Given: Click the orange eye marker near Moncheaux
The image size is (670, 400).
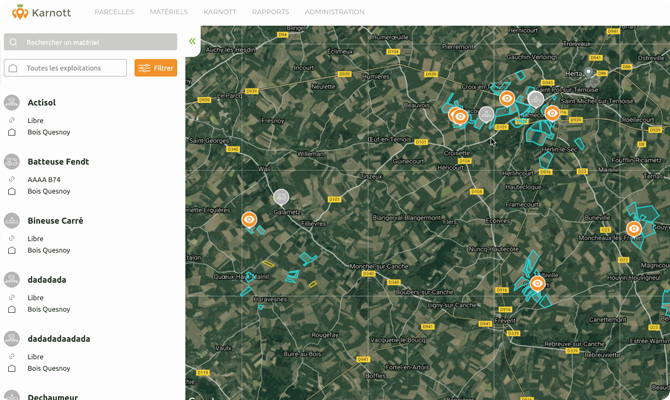Looking at the screenshot, I should click(x=634, y=229).
